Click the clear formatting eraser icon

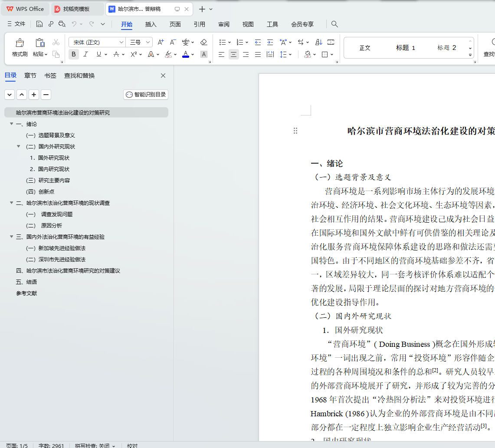click(203, 42)
